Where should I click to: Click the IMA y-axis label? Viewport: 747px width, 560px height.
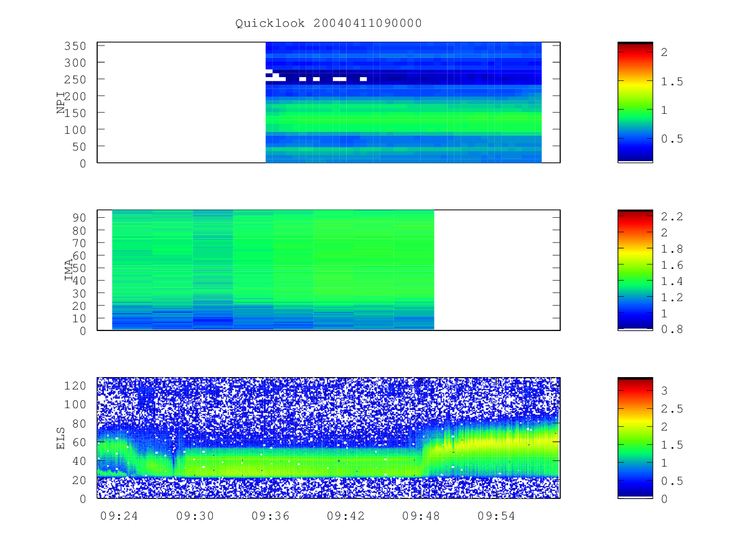69,270
